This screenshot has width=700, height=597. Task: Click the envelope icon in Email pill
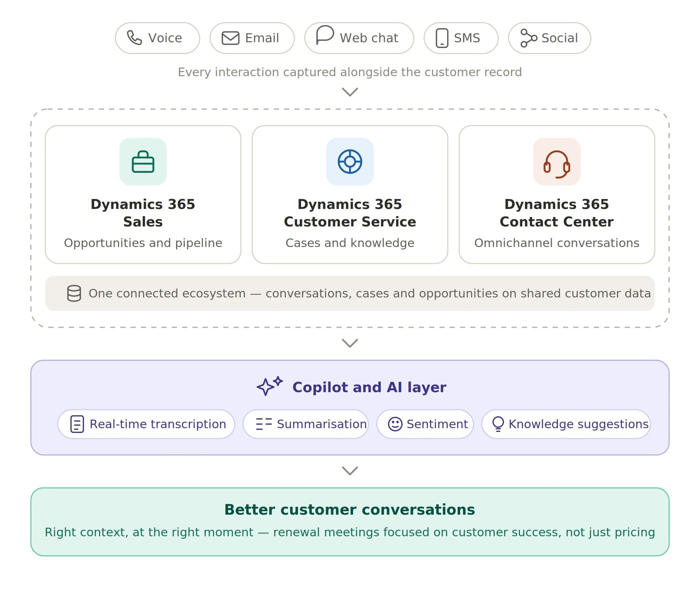(230, 38)
